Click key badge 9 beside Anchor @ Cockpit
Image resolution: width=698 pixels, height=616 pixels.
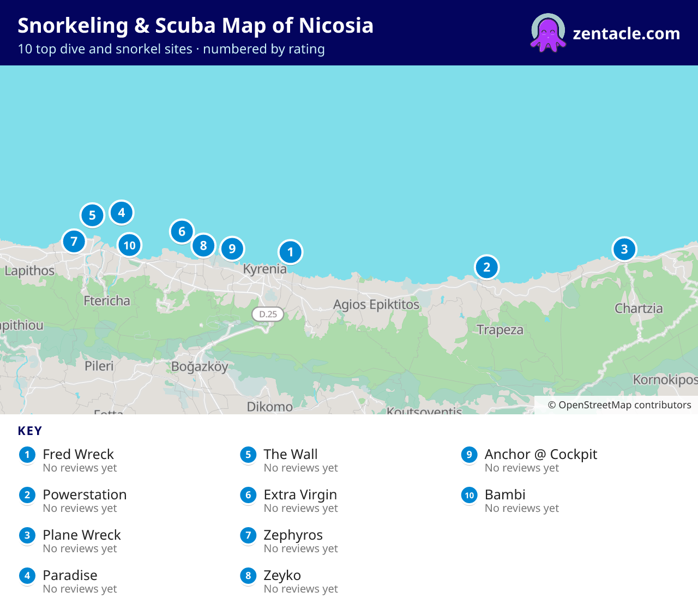coord(469,455)
